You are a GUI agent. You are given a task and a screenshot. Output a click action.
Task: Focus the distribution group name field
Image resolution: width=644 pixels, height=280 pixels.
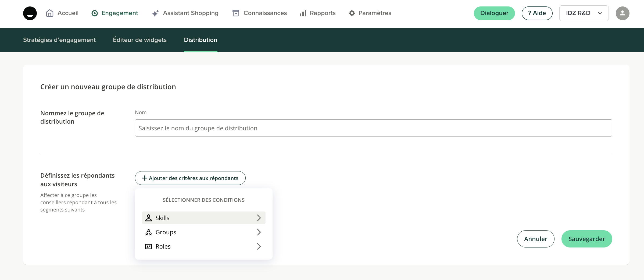point(373,128)
